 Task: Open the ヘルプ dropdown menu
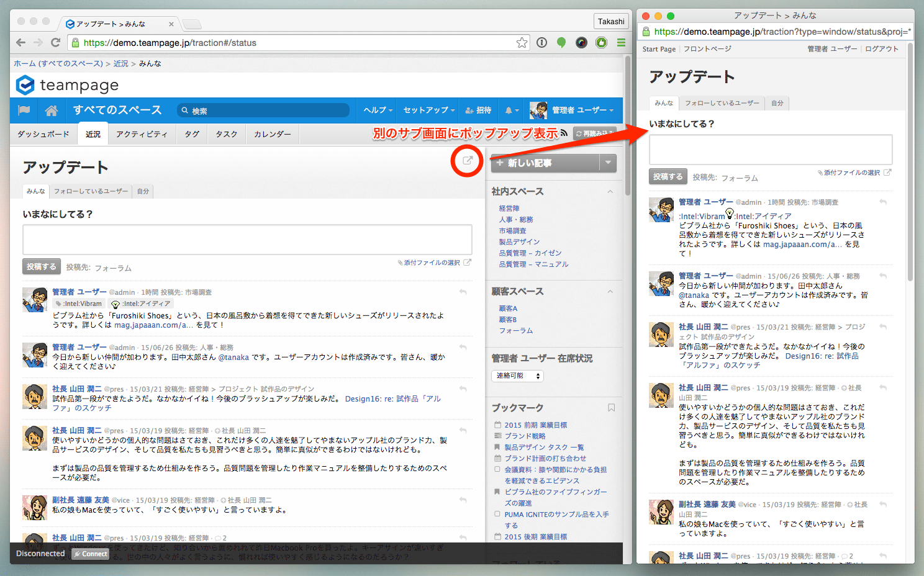click(378, 110)
